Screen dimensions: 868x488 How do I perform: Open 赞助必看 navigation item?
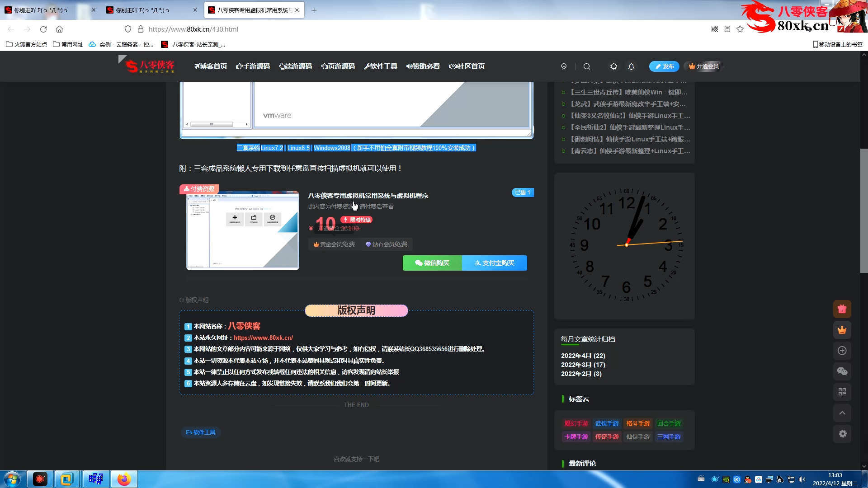tap(423, 66)
